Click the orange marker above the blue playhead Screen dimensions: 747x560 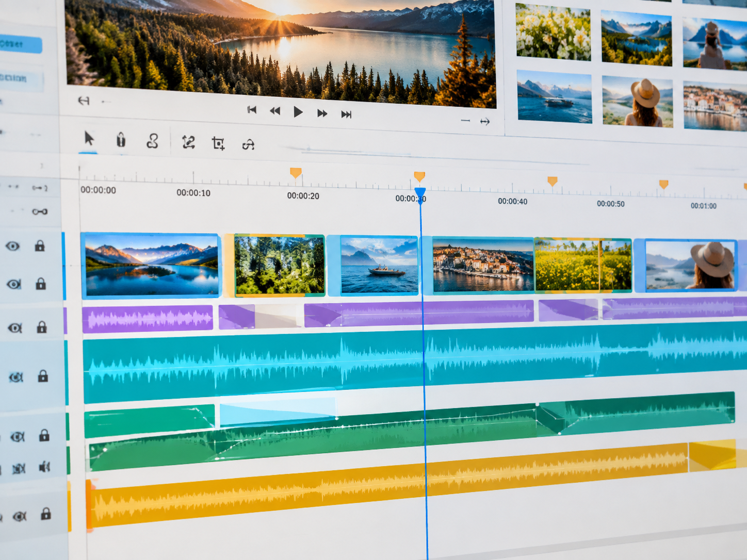tap(419, 177)
